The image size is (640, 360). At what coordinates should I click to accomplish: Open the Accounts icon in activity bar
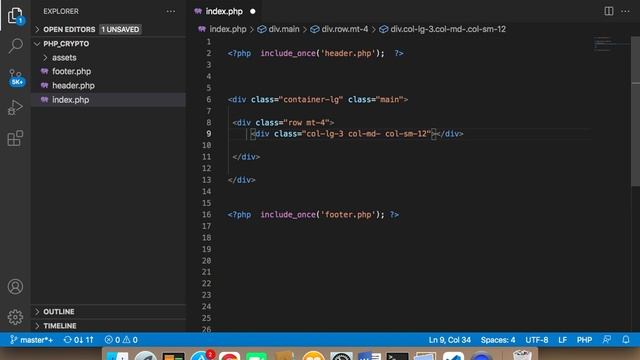[x=15, y=287]
